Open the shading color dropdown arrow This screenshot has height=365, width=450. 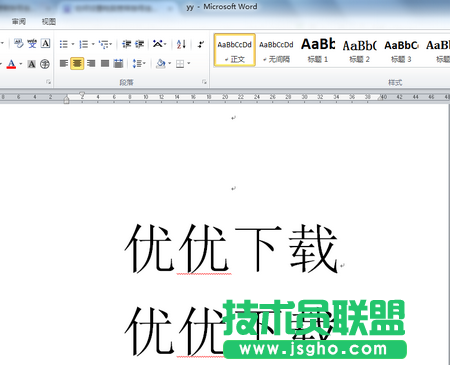(170, 63)
